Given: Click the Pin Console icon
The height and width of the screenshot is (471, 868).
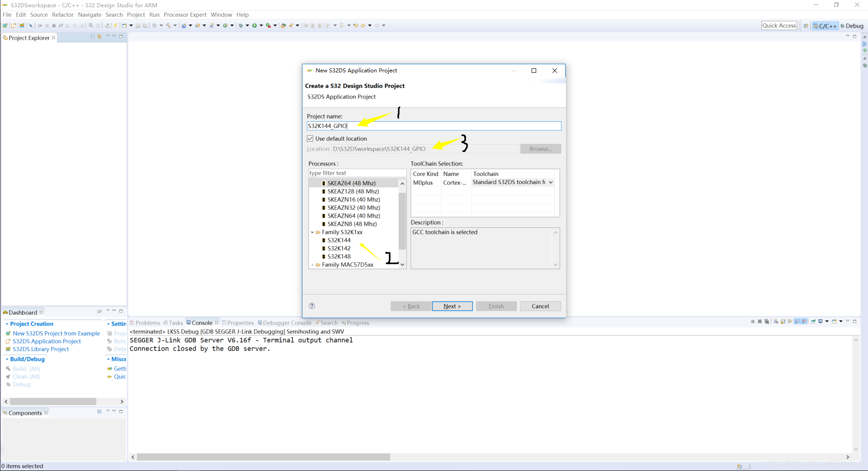Looking at the screenshot, I should [813, 322].
